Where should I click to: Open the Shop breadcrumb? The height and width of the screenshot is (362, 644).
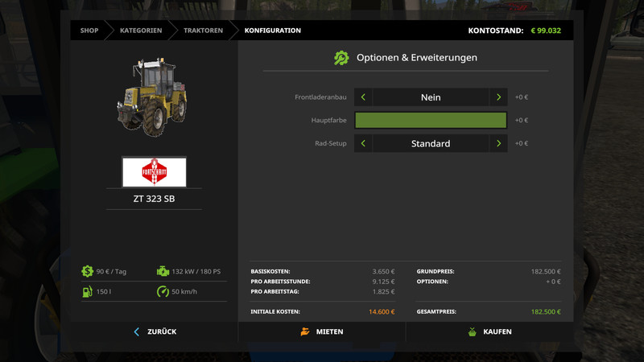pos(89,31)
